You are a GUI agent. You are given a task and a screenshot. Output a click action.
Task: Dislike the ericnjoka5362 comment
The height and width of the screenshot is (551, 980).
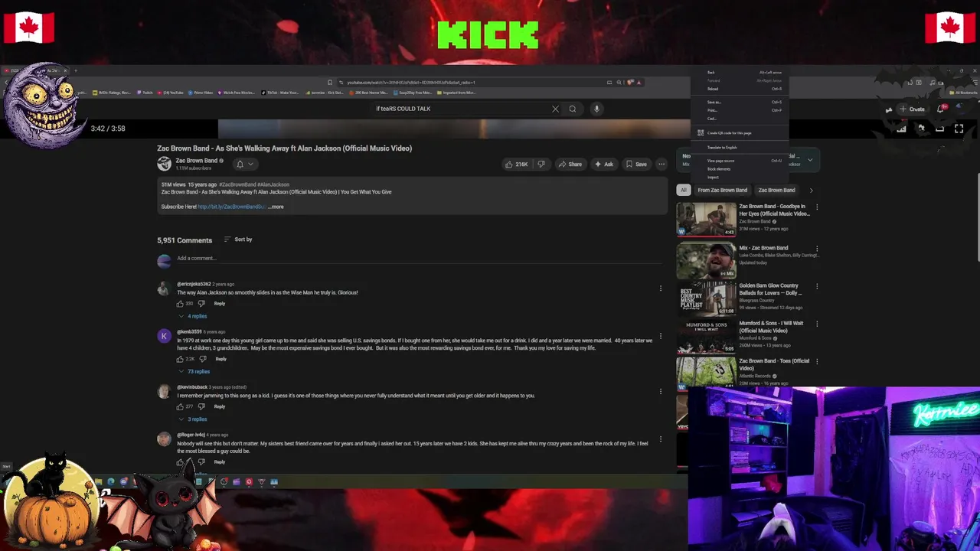[x=201, y=304]
